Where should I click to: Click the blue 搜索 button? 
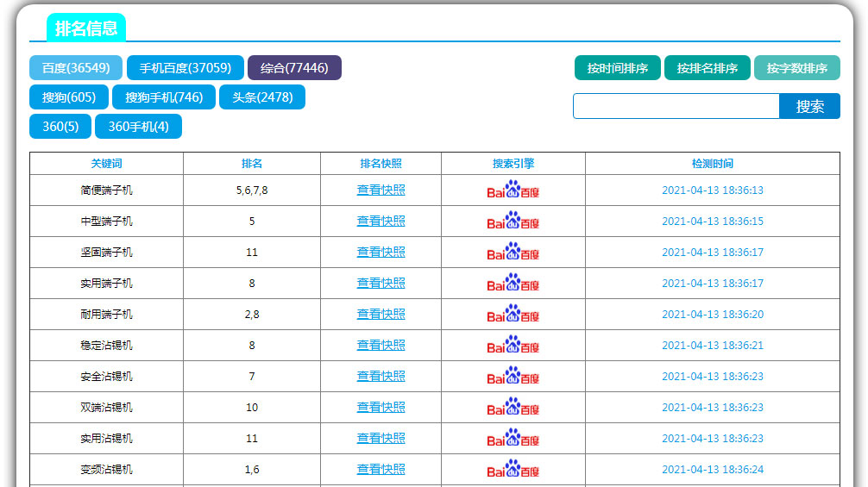[x=809, y=106]
